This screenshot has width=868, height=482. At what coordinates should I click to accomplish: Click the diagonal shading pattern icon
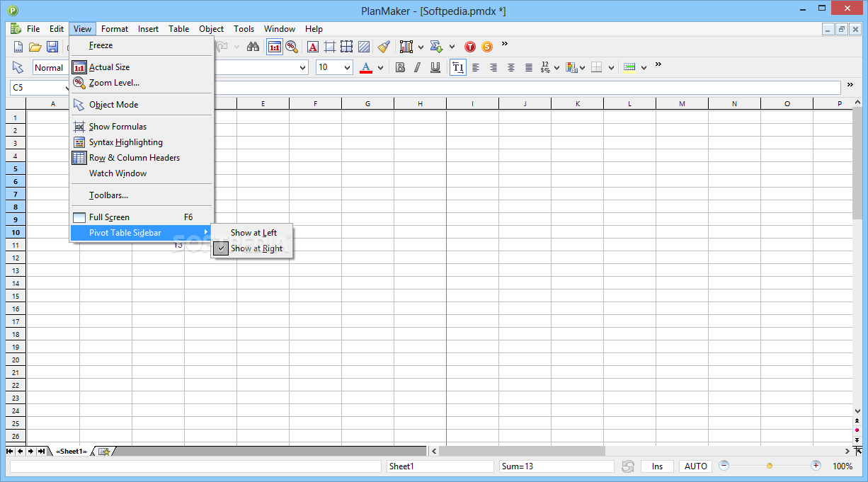point(364,47)
